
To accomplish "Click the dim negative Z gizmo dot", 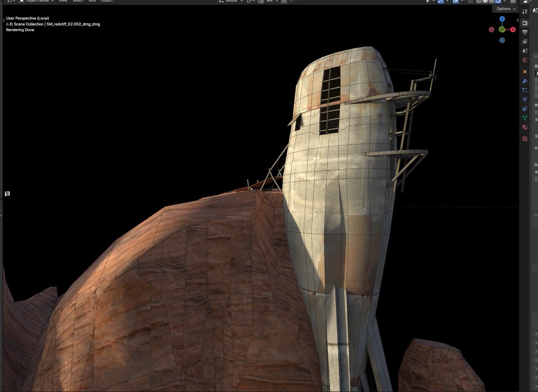I will pyautogui.click(x=502, y=40).
